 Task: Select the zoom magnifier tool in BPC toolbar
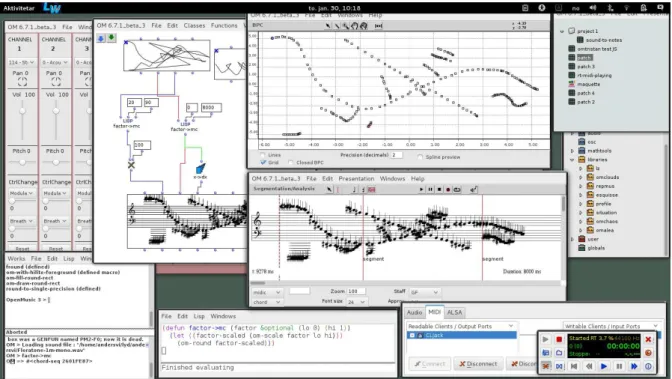tap(345, 26)
